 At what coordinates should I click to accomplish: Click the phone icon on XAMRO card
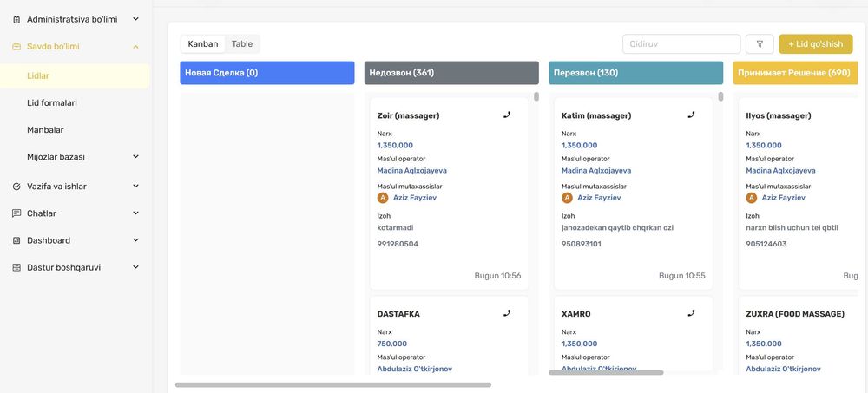click(x=691, y=313)
